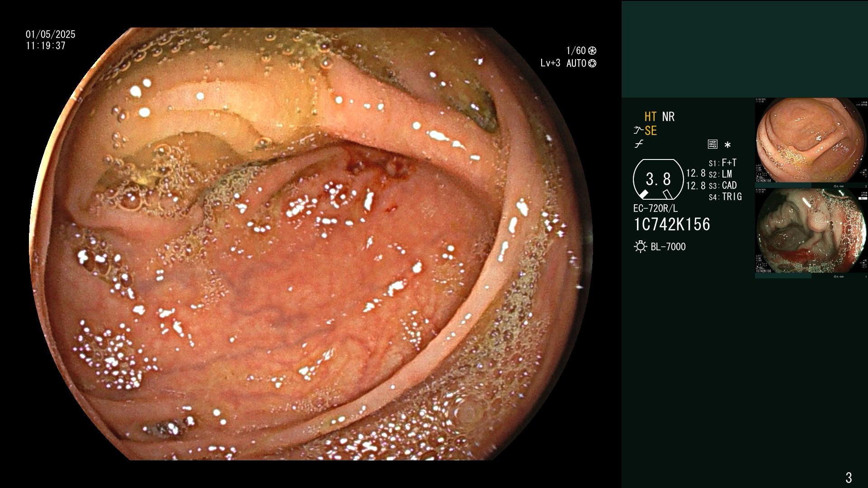This screenshot has width=868, height=488.
Task: Open the lower captured image with bleeding
Action: (x=811, y=230)
